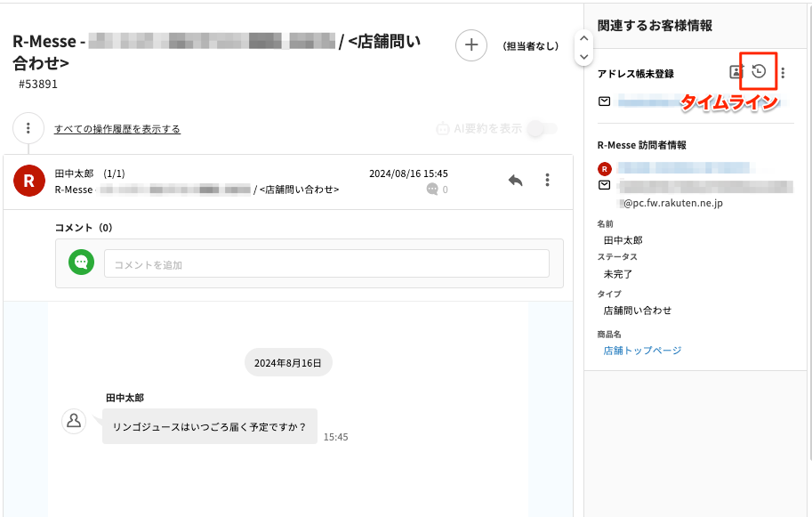Viewport: 812px width, 517px height.
Task: Click the コメントを追加 input field
Action: tap(326, 264)
